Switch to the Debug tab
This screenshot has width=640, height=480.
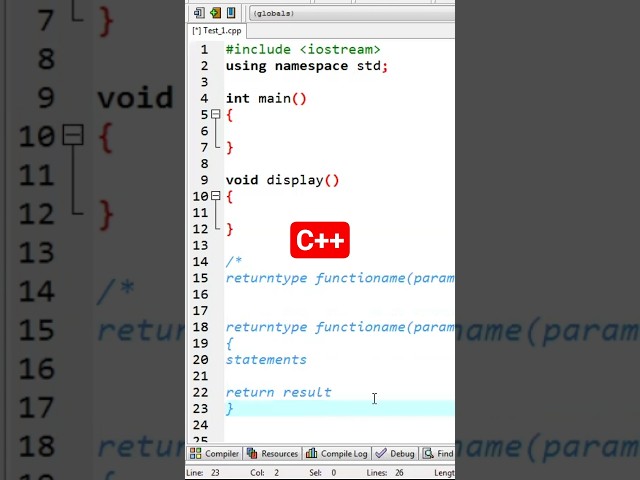tap(395, 453)
